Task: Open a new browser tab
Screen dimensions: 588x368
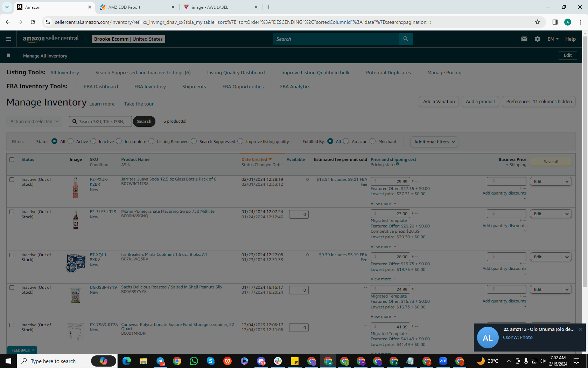Action: click(269, 7)
